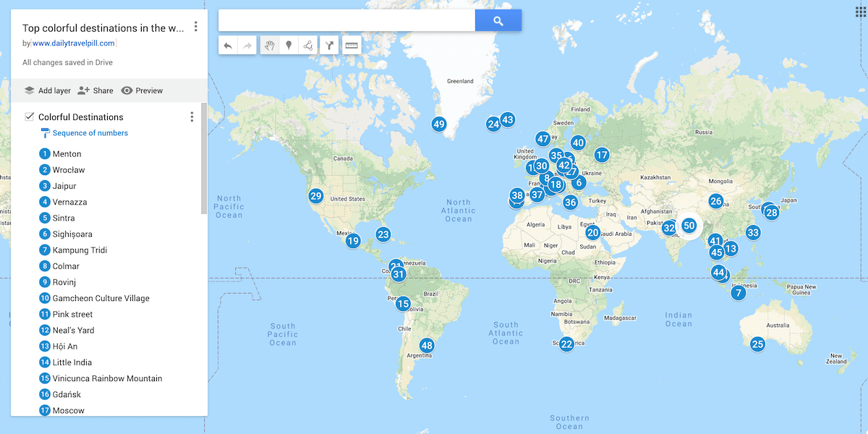Open the www.dailytravelpill.com link

tap(74, 43)
